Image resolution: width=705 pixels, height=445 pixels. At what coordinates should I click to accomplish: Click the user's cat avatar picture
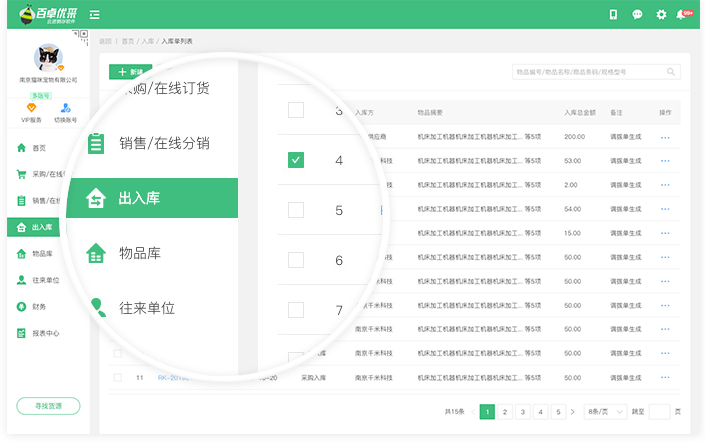point(47,58)
